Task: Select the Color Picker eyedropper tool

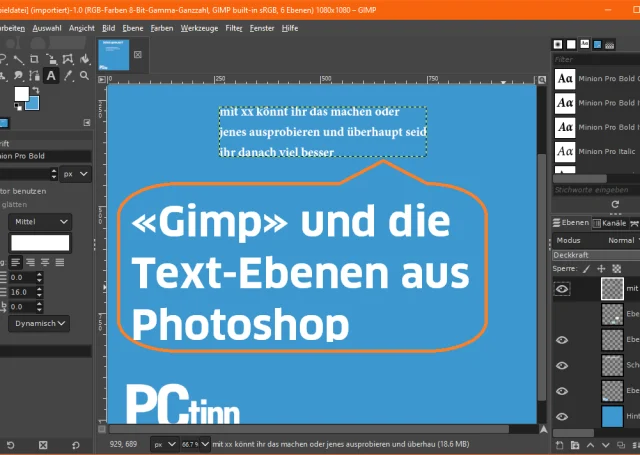Action: (68, 76)
